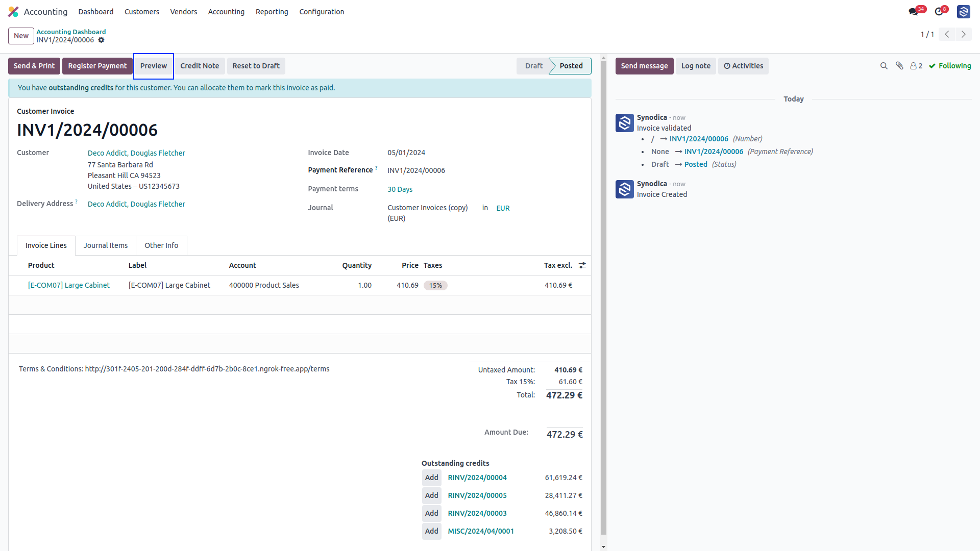Open the Reporting menu
Screen dimensions: 980x551
272,12
